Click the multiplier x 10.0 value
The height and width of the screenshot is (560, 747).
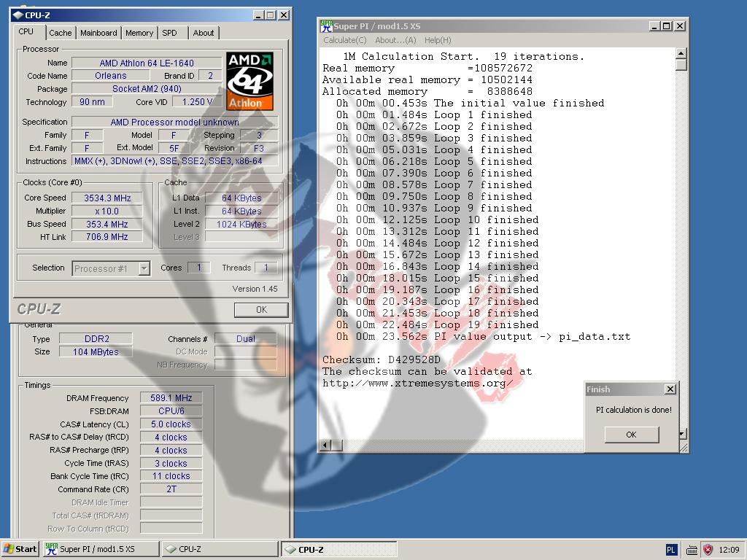[x=107, y=211]
